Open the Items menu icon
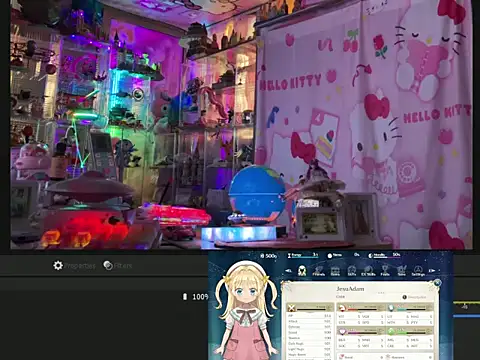The width and height of the screenshot is (480, 360). pos(335,271)
